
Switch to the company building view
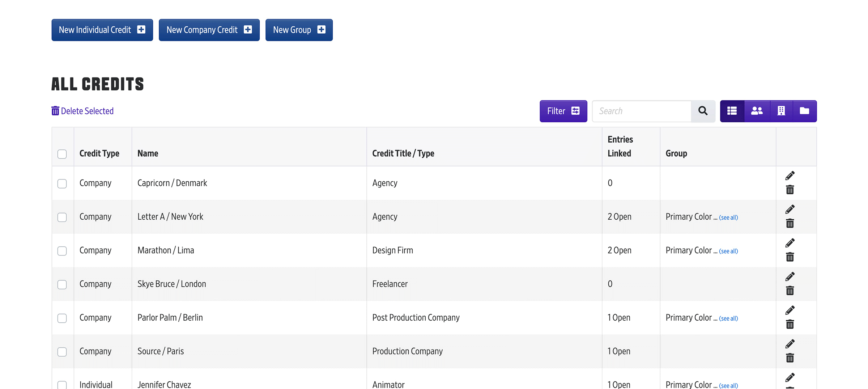[781, 111]
